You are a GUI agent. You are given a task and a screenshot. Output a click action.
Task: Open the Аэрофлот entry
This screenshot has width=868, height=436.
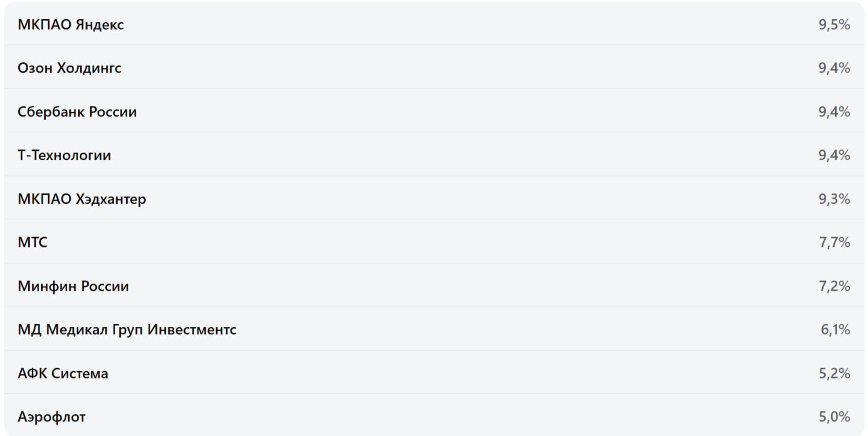[52, 417]
